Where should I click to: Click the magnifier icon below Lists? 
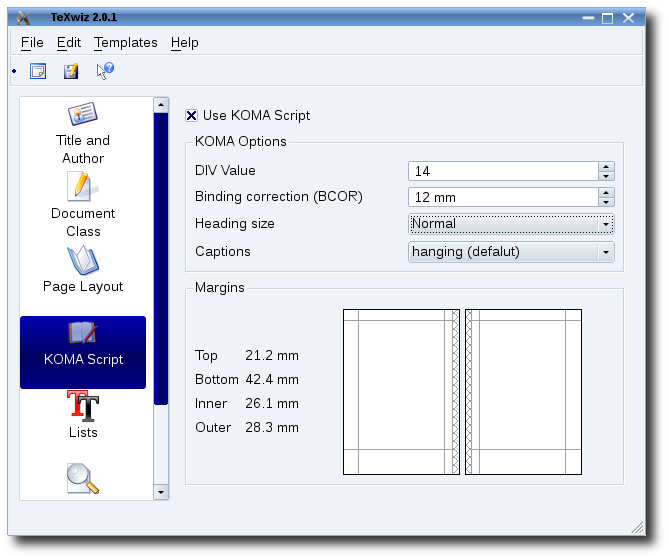click(x=83, y=479)
